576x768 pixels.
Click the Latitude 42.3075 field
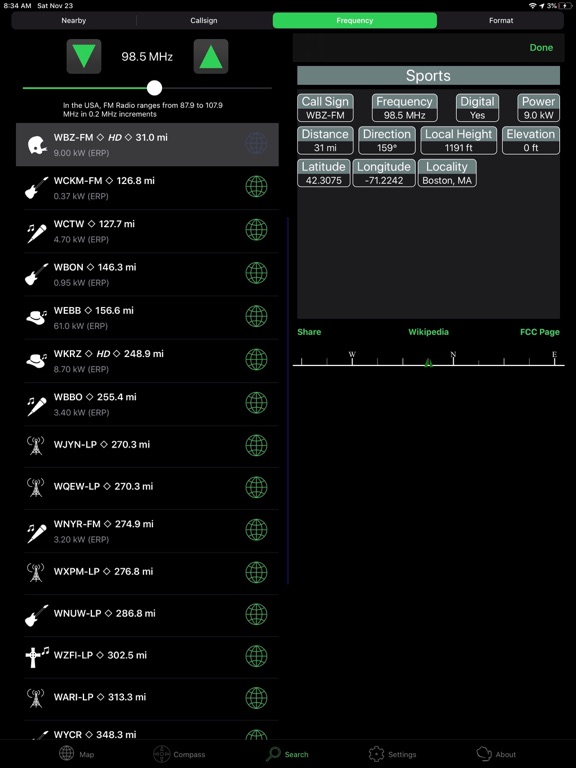click(x=324, y=173)
